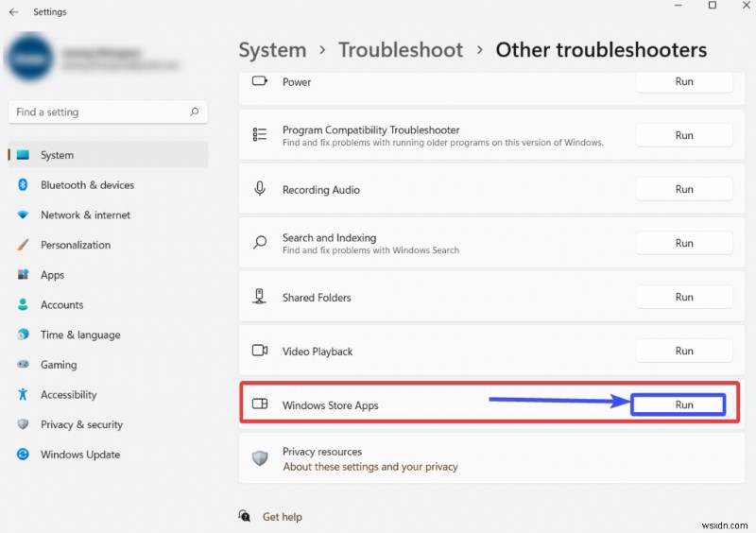Image resolution: width=756 pixels, height=533 pixels.
Task: Click the Recording Audio row label
Action: pos(321,190)
